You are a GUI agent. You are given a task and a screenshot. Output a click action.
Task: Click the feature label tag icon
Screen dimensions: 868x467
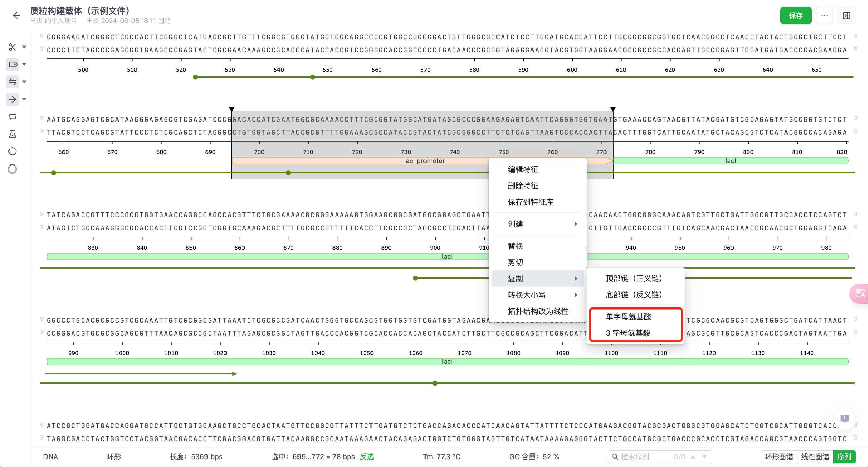click(13, 64)
